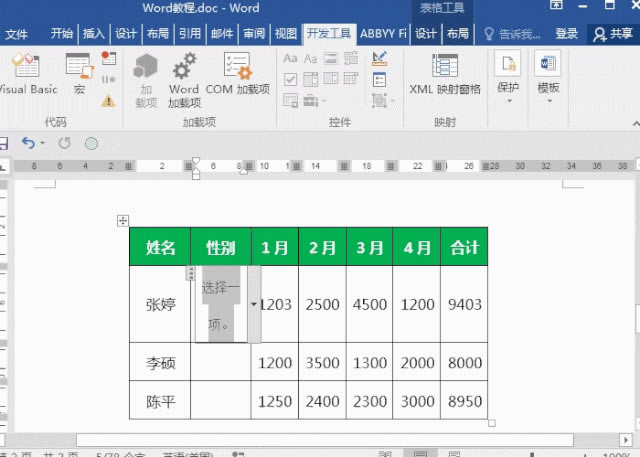Insert a check box content control
Viewport: 640px width, 457px height.
290,79
